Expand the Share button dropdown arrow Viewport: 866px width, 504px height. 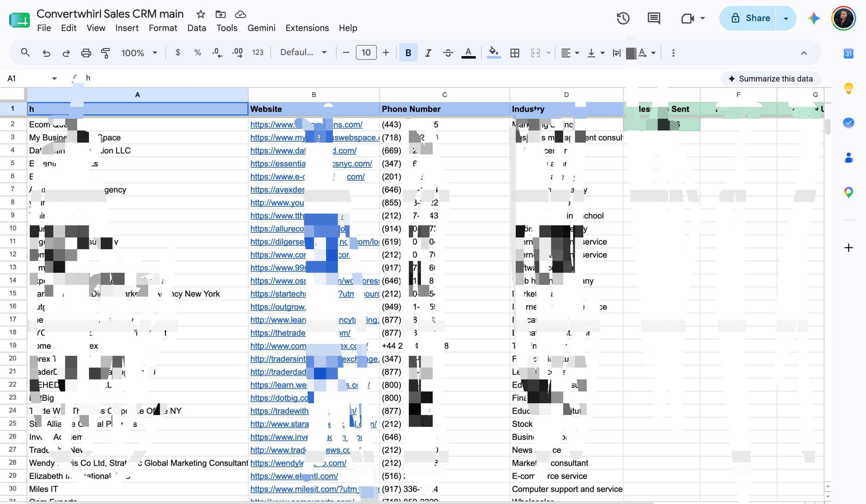click(x=785, y=18)
